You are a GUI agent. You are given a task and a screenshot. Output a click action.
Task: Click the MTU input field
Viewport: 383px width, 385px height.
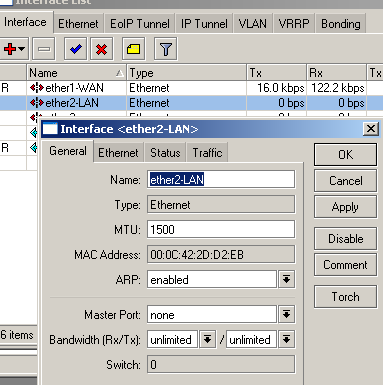point(221,229)
